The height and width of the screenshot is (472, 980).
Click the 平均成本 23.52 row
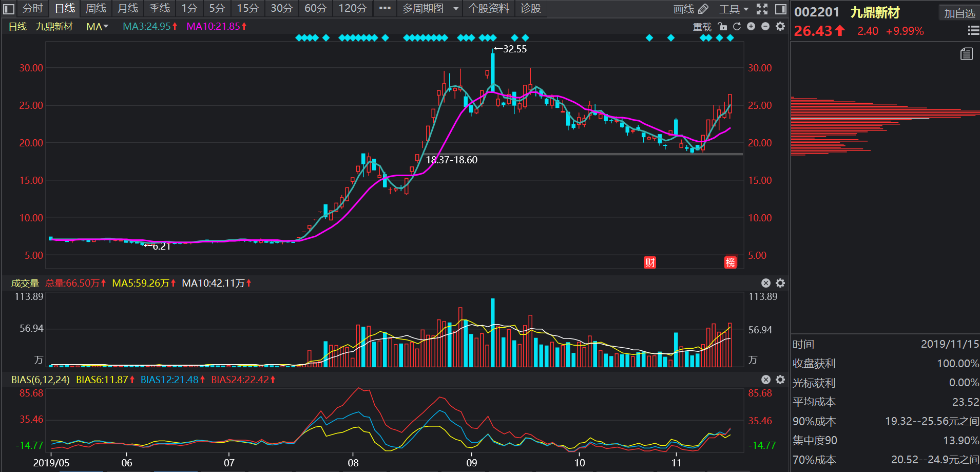coord(886,402)
